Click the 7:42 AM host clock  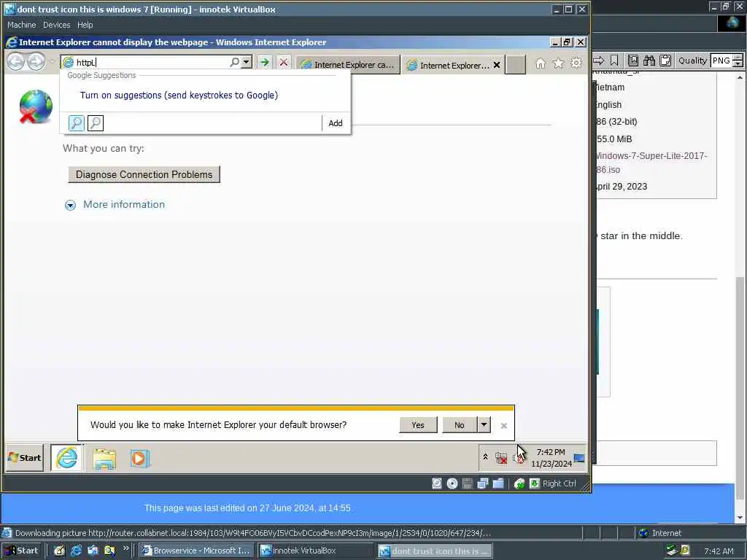click(719, 551)
